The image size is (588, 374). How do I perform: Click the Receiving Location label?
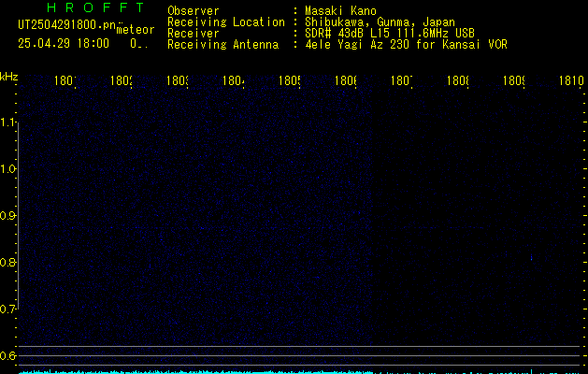226,22
